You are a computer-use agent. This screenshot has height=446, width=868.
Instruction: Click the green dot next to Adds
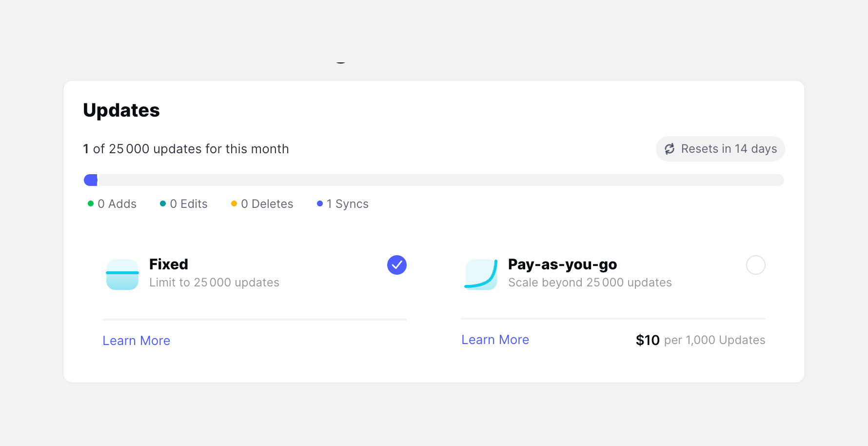coord(91,203)
